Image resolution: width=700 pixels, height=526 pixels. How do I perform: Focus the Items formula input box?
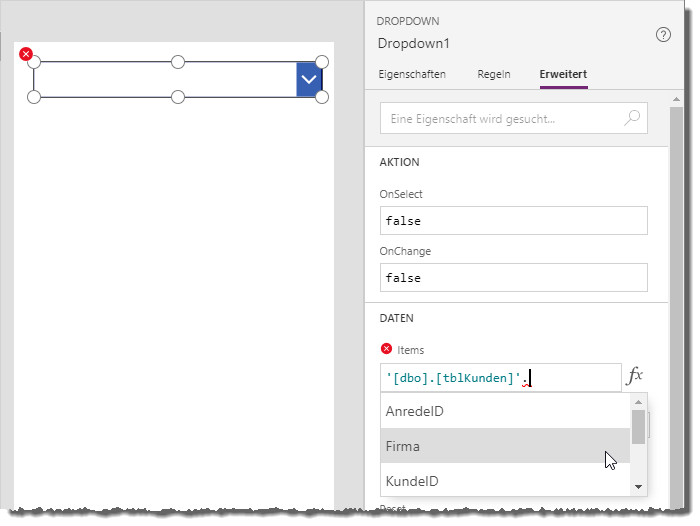(500, 377)
